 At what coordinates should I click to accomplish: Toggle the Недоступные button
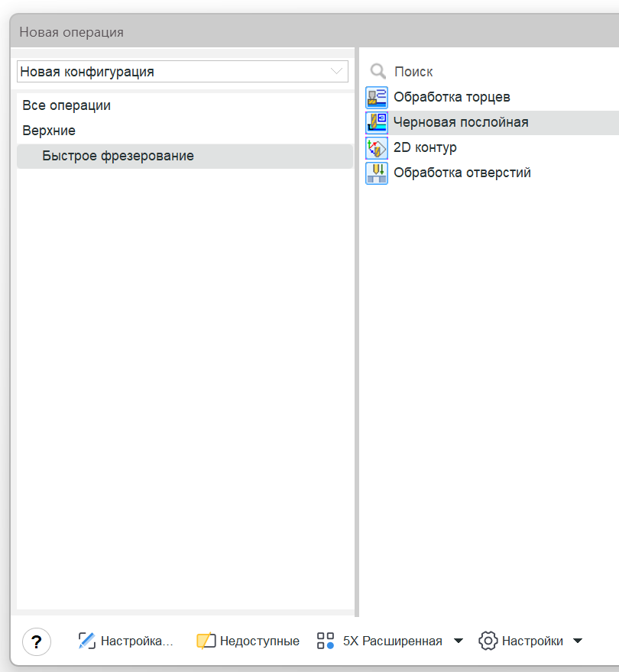pyautogui.click(x=248, y=641)
